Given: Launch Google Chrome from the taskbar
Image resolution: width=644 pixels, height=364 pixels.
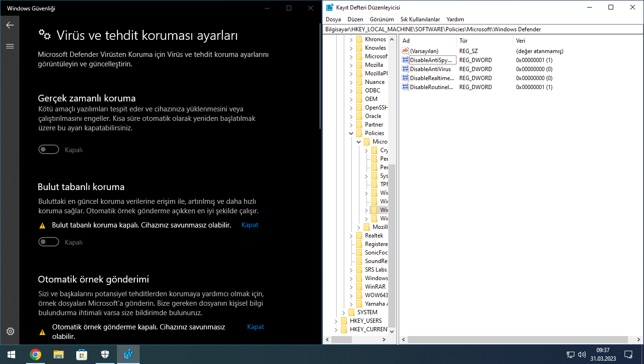Looking at the screenshot, I should pos(35,354).
